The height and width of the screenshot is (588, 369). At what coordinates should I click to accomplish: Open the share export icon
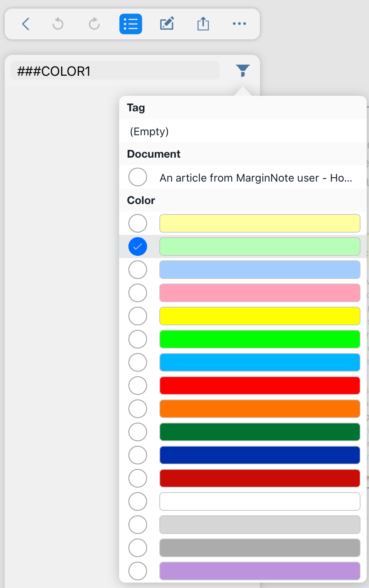(x=203, y=24)
